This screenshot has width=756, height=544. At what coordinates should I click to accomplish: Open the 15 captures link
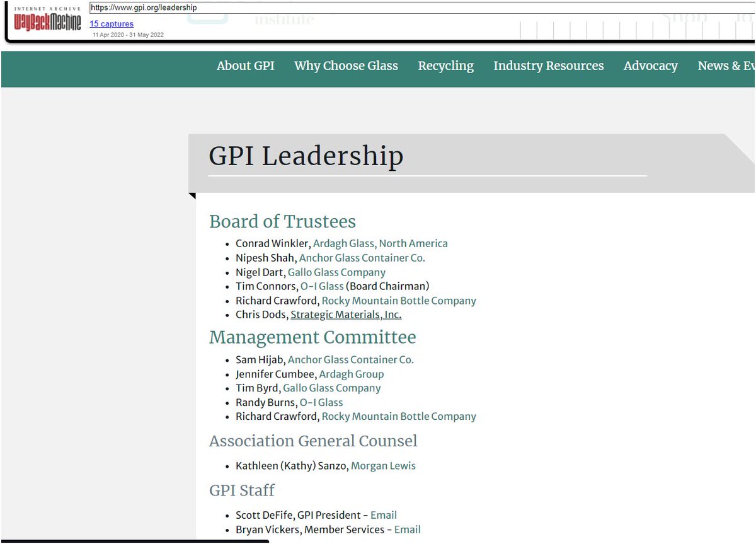click(112, 24)
